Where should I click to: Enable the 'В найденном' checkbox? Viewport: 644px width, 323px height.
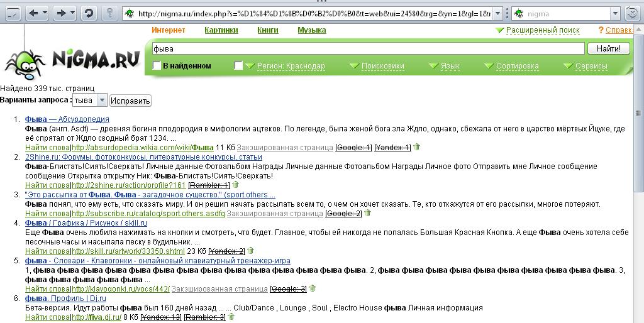pos(157,65)
